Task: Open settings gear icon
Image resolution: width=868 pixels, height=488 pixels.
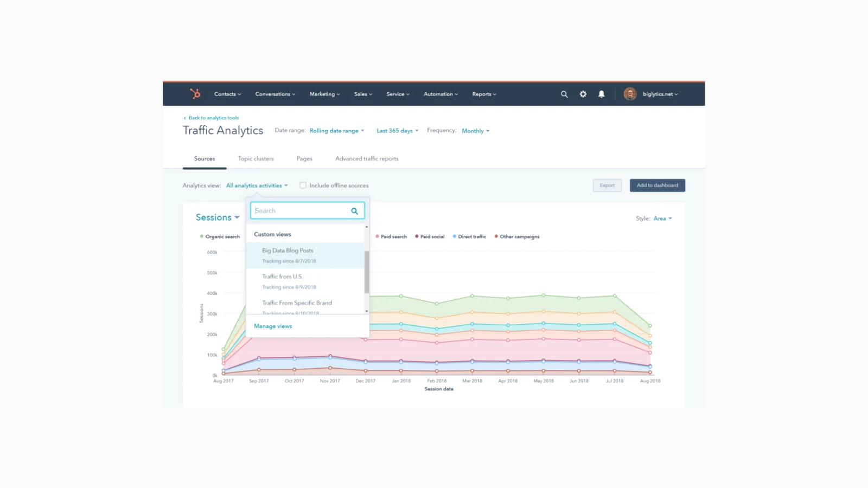Action: coord(583,94)
